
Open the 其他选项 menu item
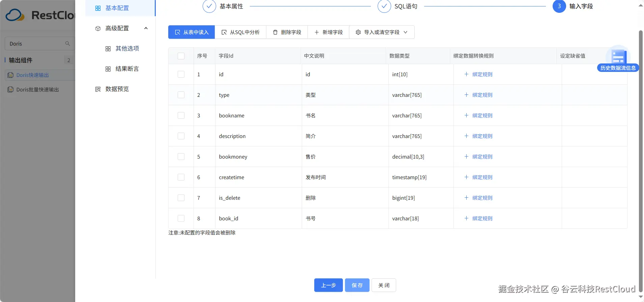(120, 49)
